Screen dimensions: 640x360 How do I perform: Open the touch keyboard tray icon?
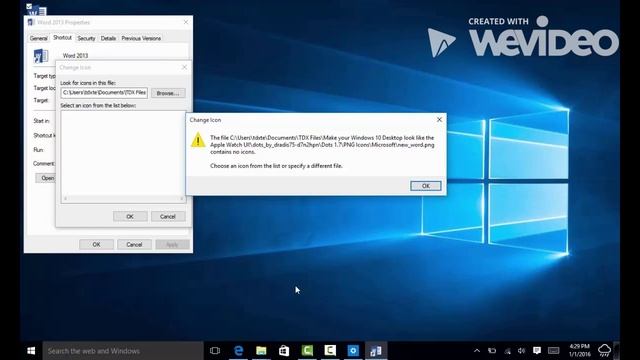(x=553, y=351)
